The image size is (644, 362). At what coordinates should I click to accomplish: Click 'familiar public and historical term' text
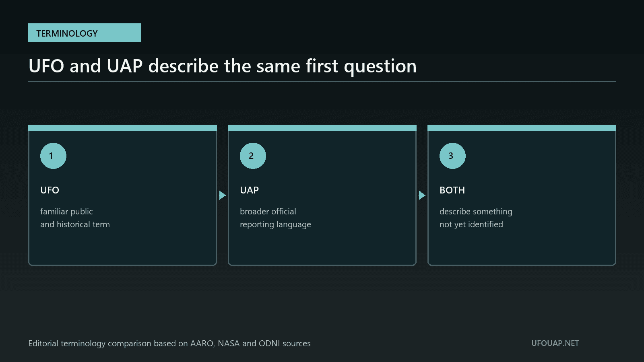tap(75, 218)
